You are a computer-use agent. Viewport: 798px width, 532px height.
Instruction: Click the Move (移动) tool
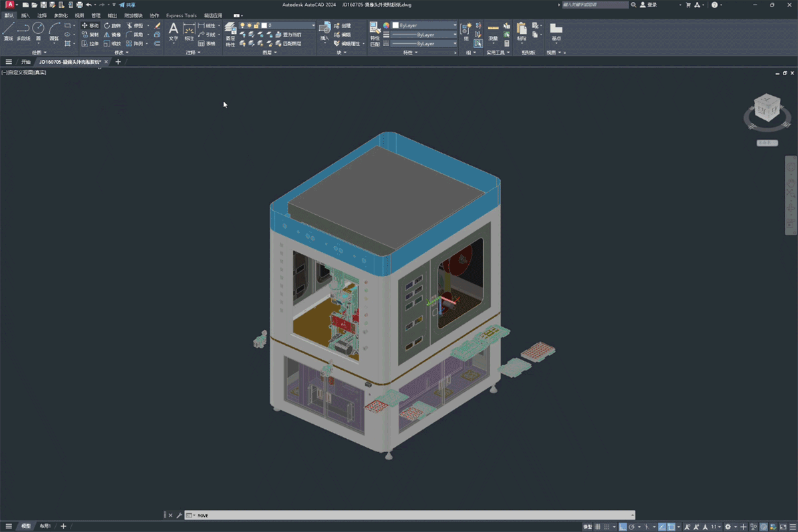coord(90,25)
